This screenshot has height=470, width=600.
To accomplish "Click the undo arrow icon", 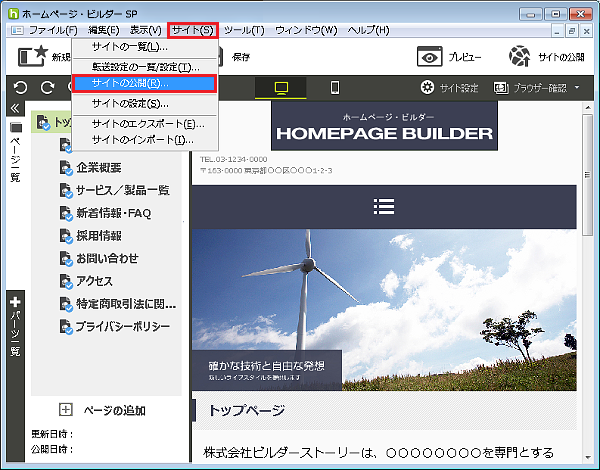I will click(21, 88).
